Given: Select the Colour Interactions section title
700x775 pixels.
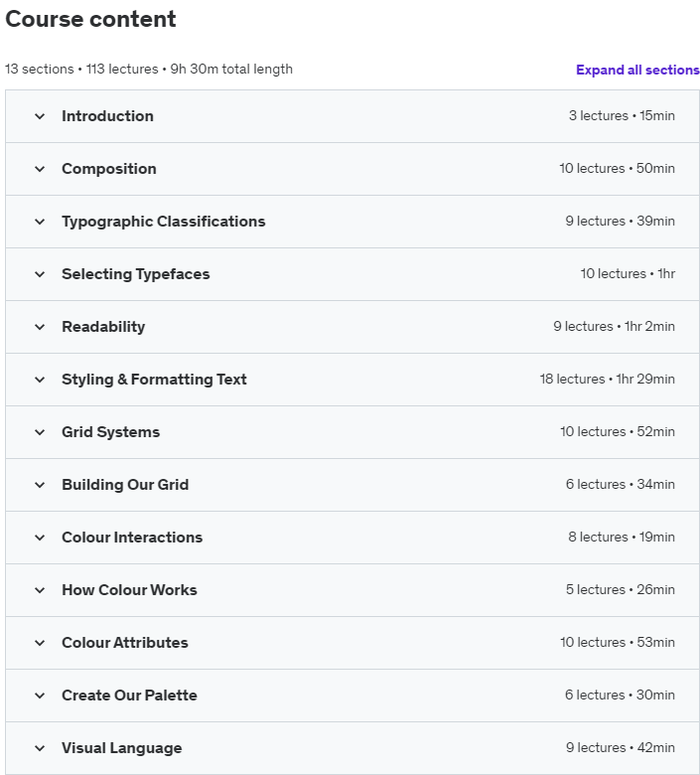Looking at the screenshot, I should (132, 538).
